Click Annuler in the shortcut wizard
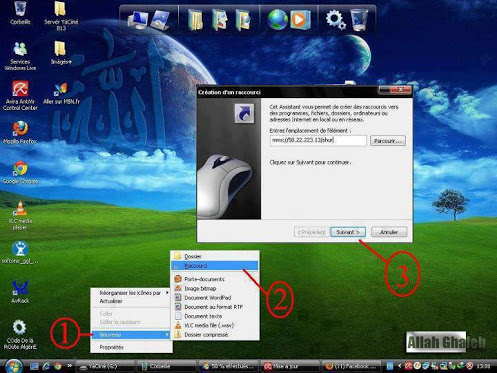This screenshot has width=497, height=373. point(389,232)
